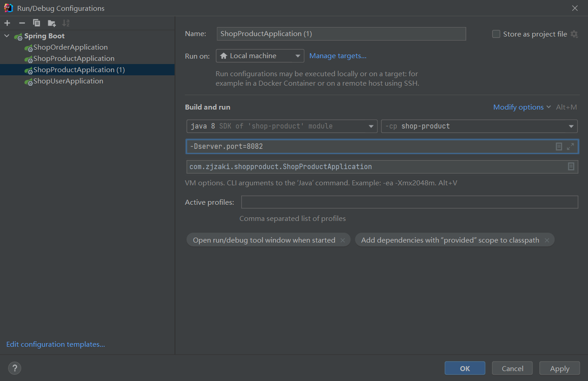Expand the VM options field
The image size is (588, 381).
[570, 147]
